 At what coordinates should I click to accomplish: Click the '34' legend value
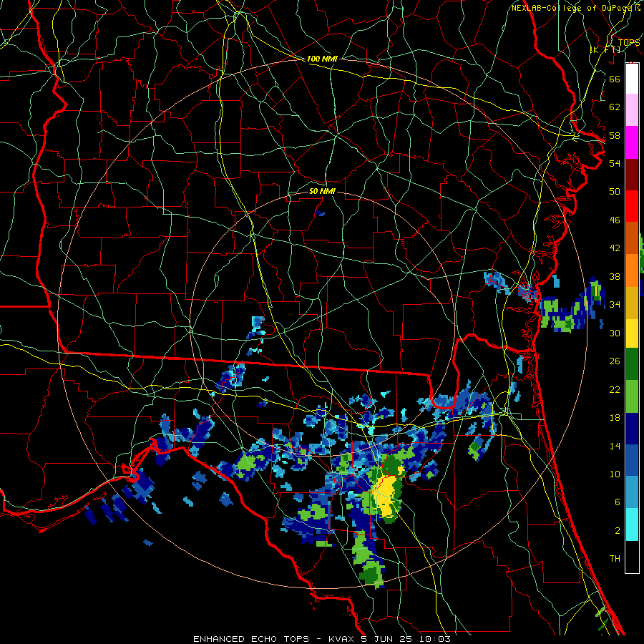[x=615, y=305]
